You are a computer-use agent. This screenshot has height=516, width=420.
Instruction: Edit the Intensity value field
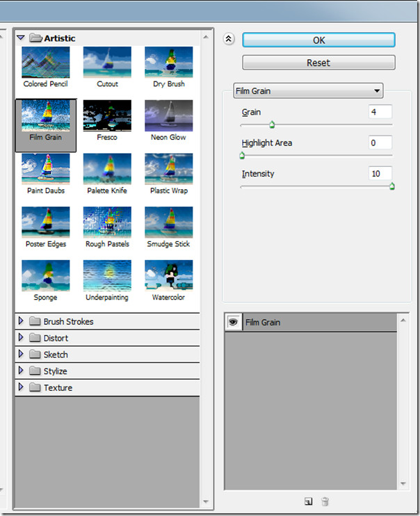380,173
